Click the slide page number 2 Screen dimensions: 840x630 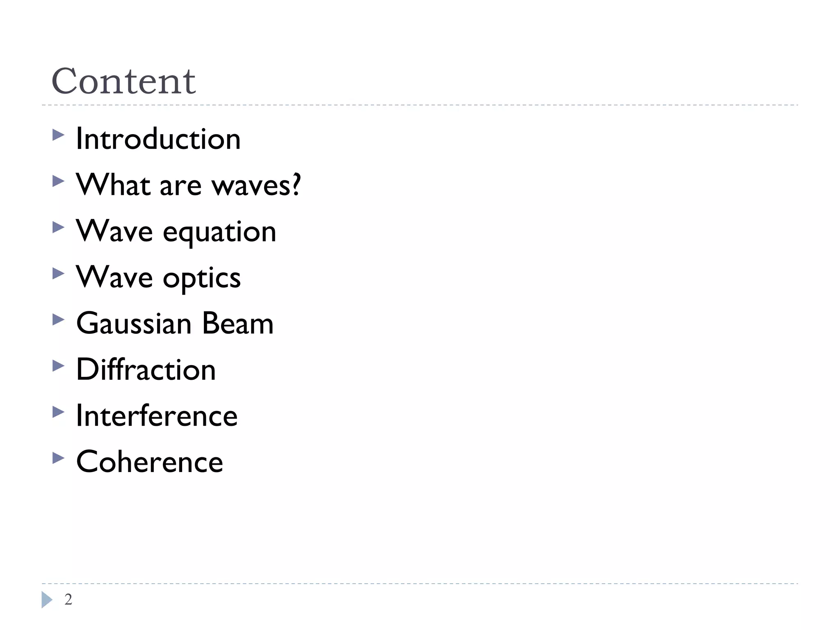pyautogui.click(x=68, y=600)
